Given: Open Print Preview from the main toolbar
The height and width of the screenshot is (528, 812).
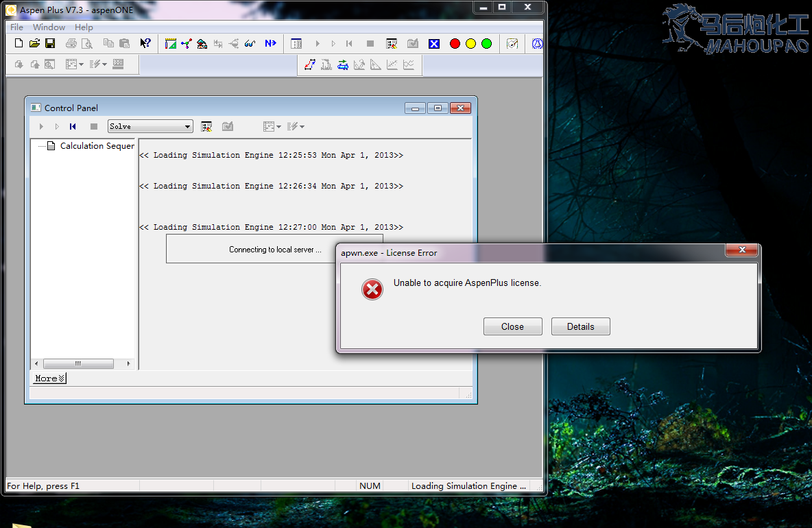Looking at the screenshot, I should point(87,43).
